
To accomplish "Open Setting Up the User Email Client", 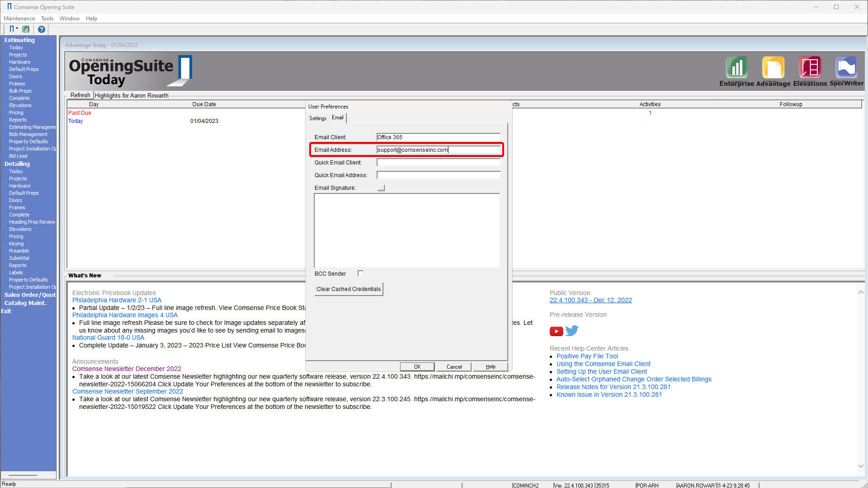I will 601,371.
